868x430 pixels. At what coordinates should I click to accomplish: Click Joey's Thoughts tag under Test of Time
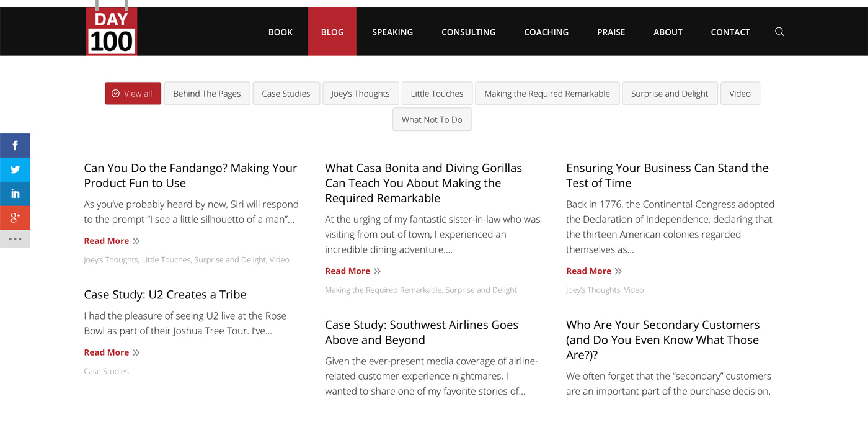593,290
